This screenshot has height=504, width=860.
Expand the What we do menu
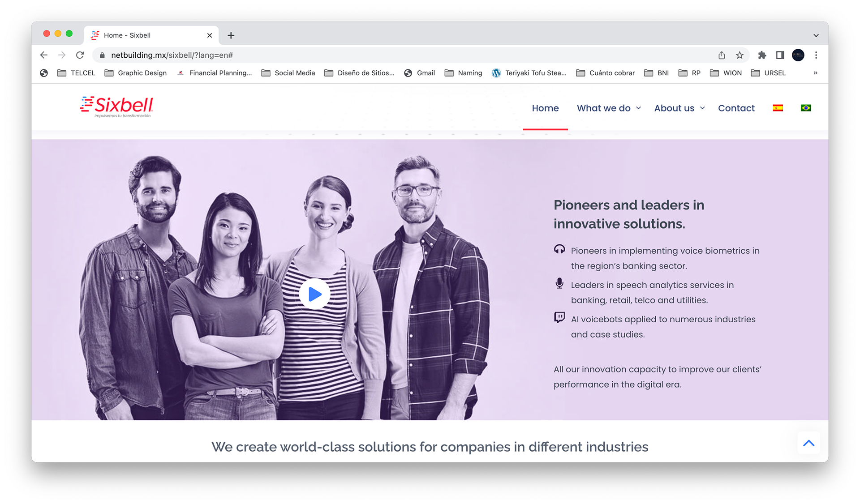[x=609, y=108]
